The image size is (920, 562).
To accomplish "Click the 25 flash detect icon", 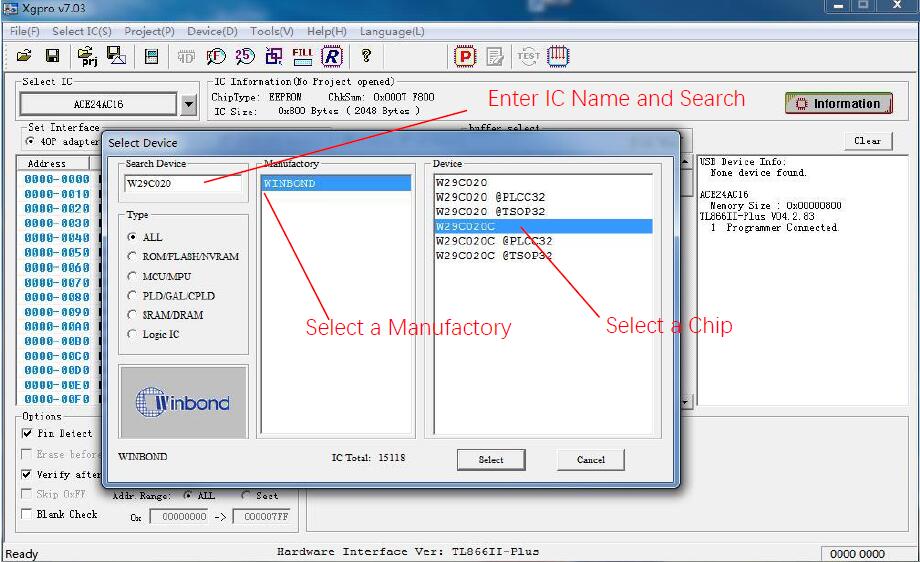I will (x=244, y=56).
